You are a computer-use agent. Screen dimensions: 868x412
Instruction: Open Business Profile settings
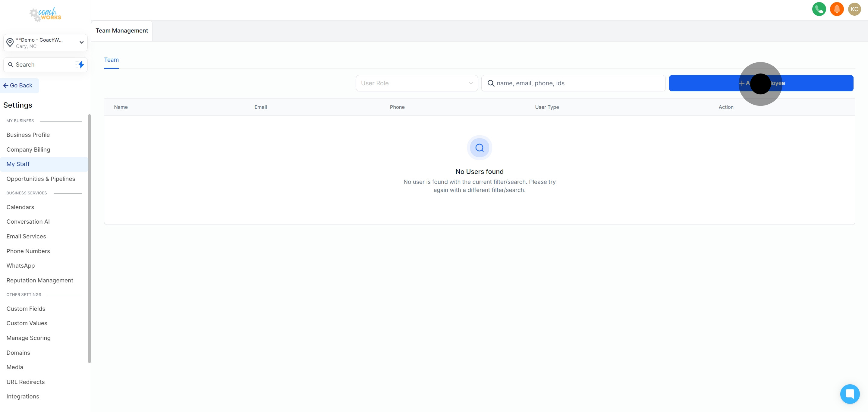28,135
